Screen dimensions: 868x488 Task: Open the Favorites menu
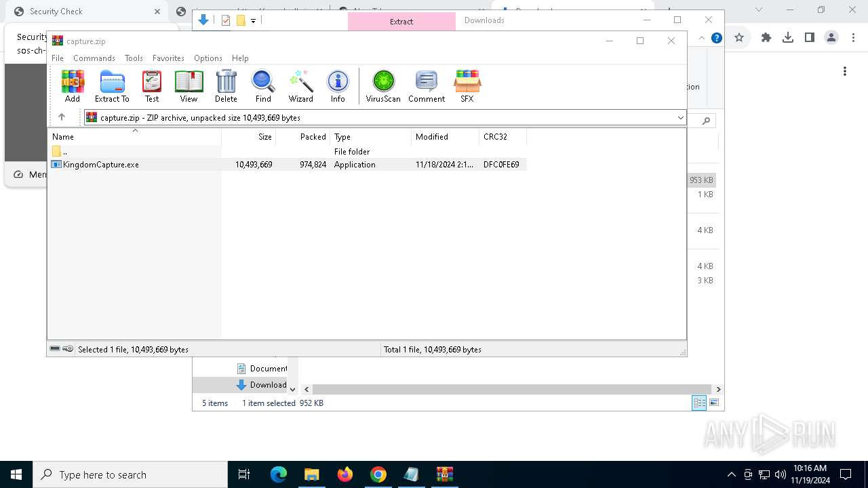(x=168, y=58)
